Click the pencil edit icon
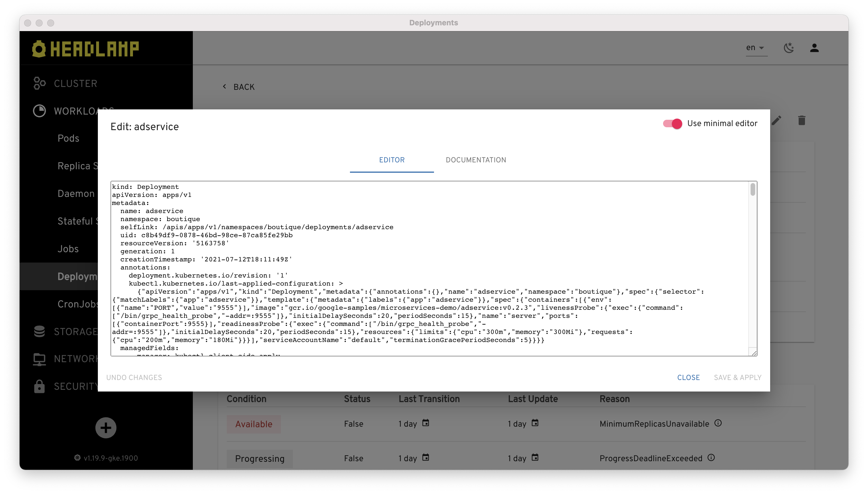 point(776,120)
